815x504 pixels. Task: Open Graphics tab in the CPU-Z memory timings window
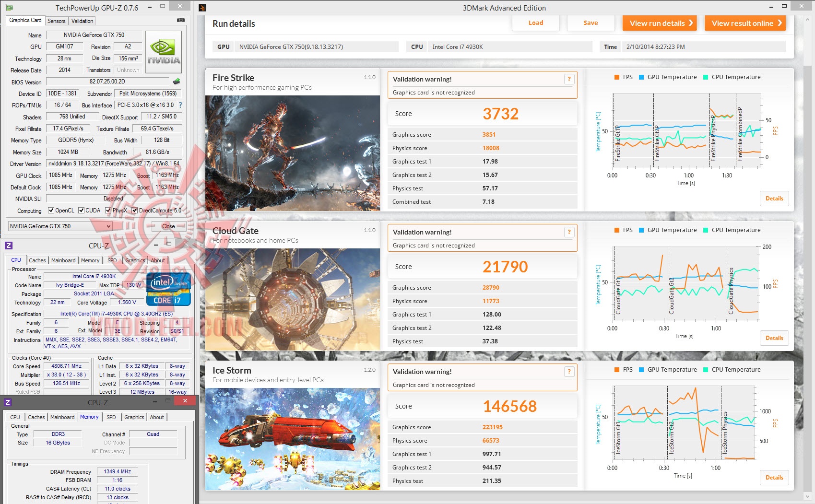click(x=134, y=417)
